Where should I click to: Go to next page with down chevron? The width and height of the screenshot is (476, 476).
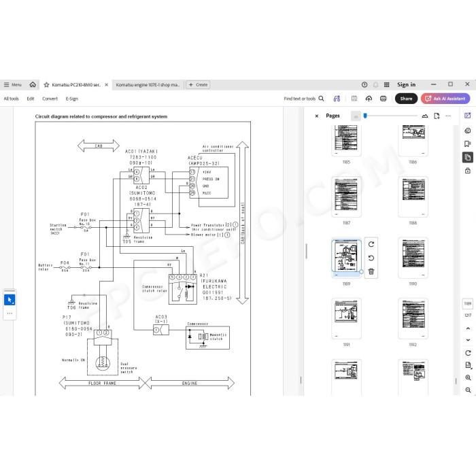click(468, 340)
